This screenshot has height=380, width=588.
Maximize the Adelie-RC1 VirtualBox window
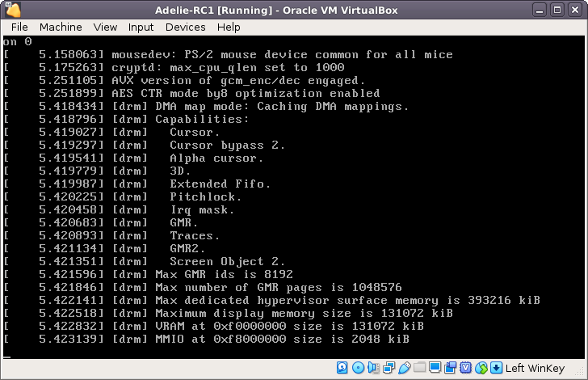click(x=557, y=11)
